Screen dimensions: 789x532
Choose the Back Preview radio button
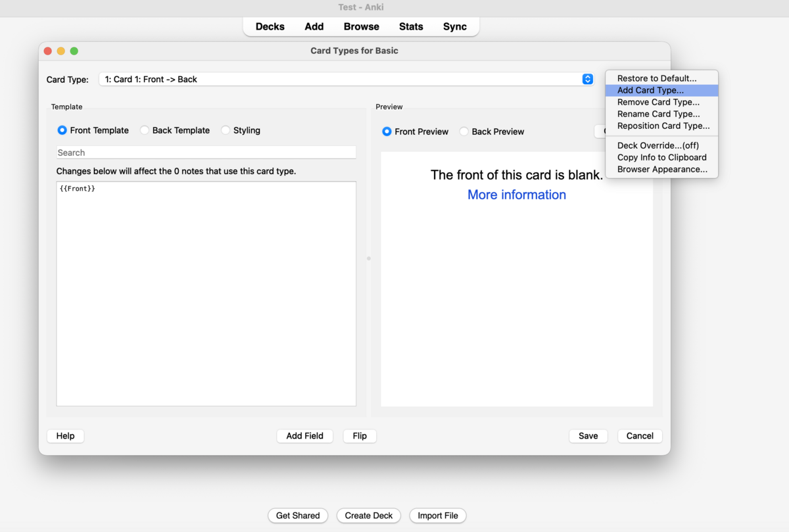click(x=464, y=132)
